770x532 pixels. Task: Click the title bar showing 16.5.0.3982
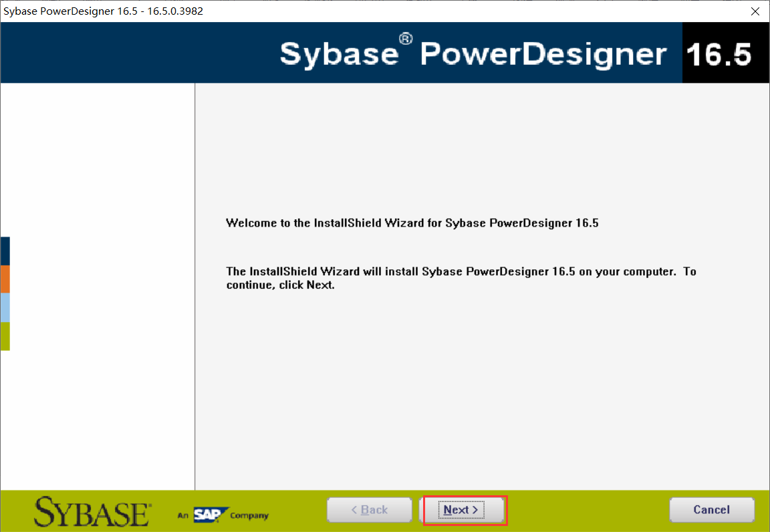tap(104, 11)
